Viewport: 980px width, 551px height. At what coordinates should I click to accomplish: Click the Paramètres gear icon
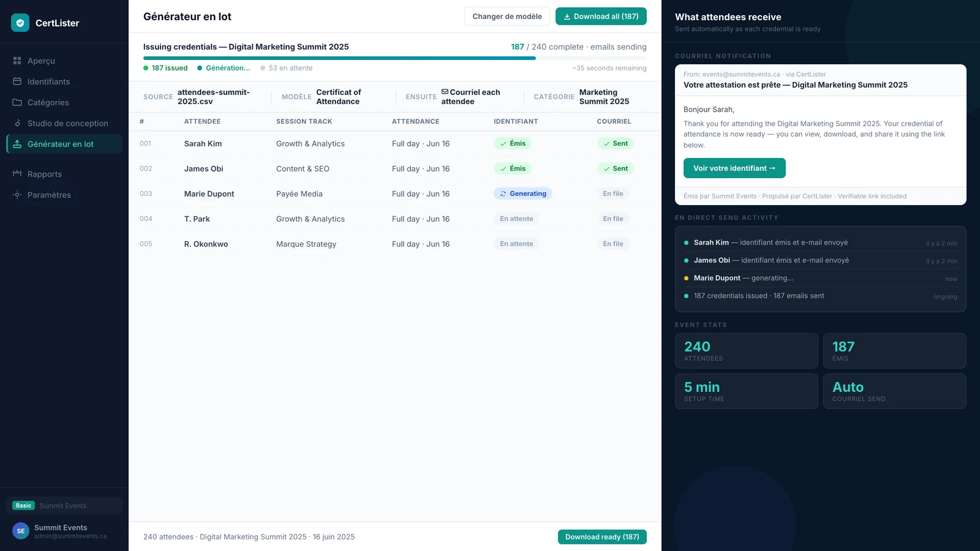point(17,195)
